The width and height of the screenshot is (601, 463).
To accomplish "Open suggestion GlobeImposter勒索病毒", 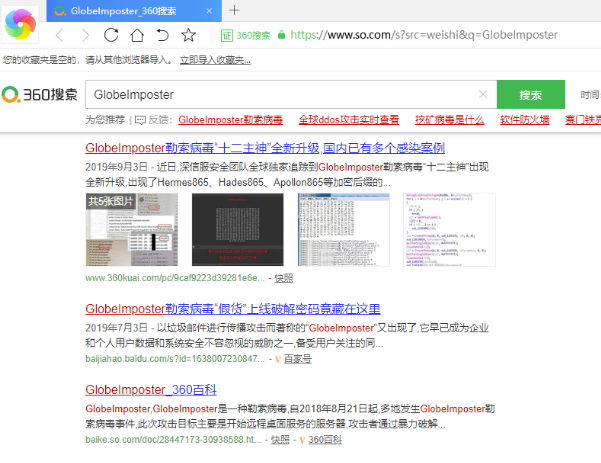I will tap(230, 120).
